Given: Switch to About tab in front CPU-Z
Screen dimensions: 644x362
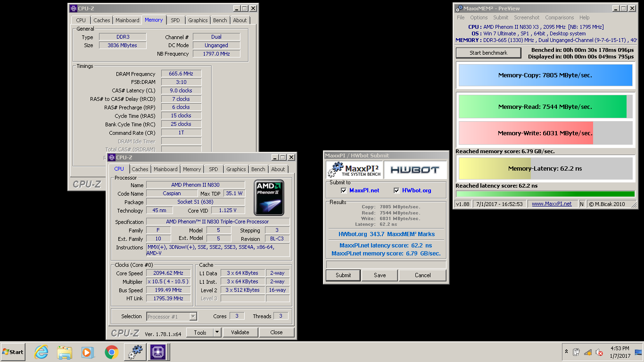Looking at the screenshot, I should tap(278, 169).
